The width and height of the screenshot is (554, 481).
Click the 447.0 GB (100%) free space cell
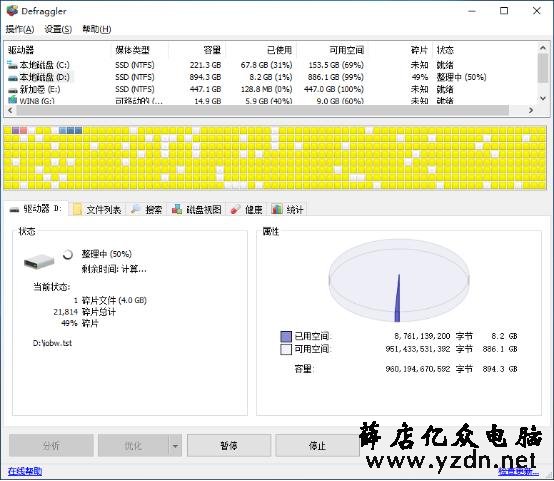pos(334,89)
